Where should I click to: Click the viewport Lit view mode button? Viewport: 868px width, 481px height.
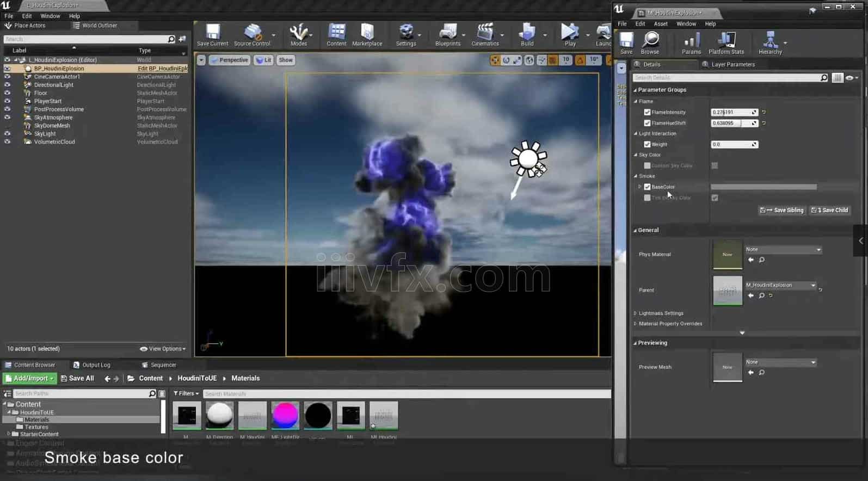[263, 60]
